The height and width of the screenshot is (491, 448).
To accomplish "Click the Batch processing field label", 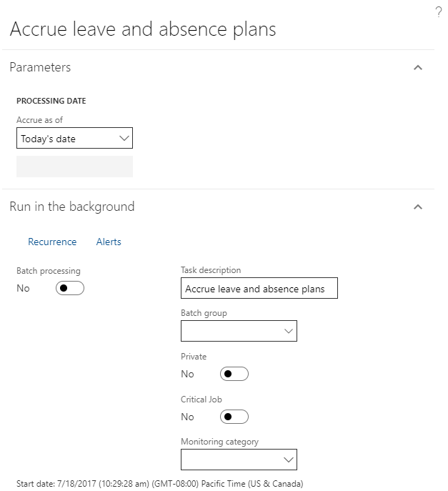I will pos(49,271).
